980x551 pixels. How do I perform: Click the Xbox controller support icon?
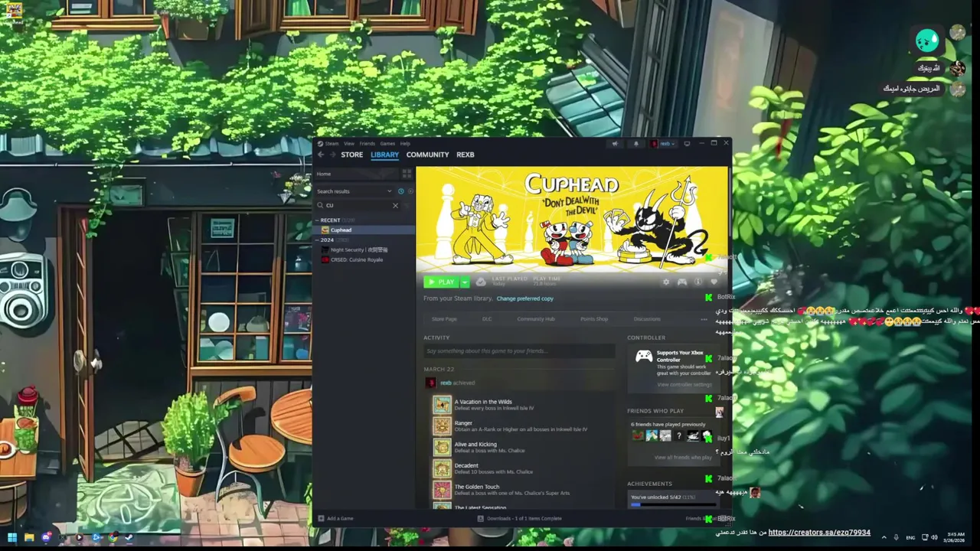coord(644,357)
